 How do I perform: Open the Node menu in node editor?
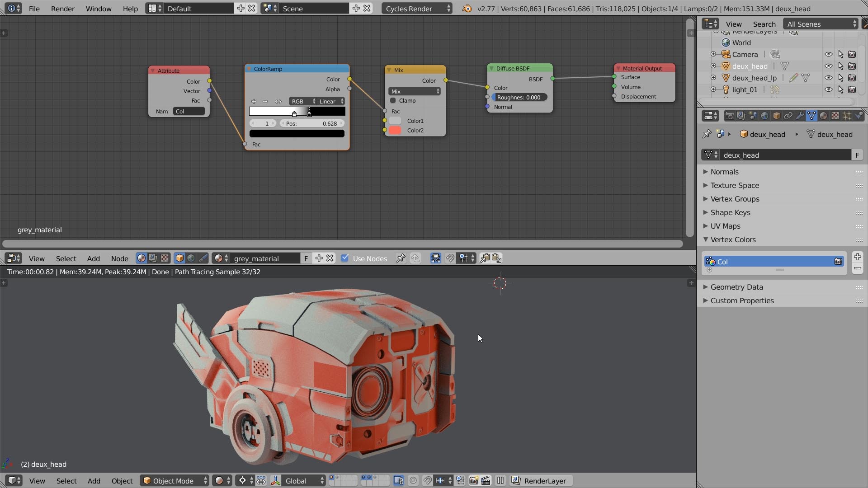(120, 258)
